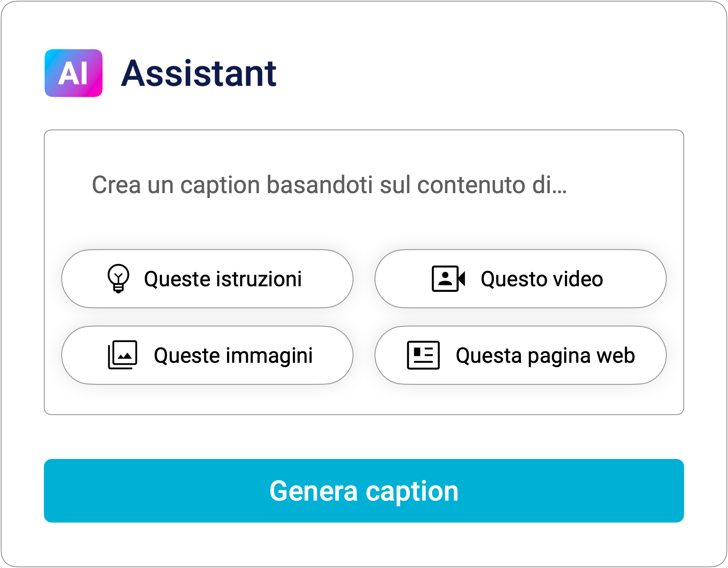
Task: Click empty area inside the prompt box
Action: (363, 399)
